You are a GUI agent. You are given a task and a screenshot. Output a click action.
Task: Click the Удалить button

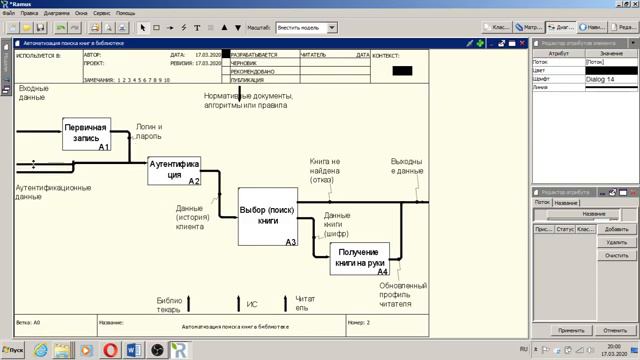click(x=617, y=242)
